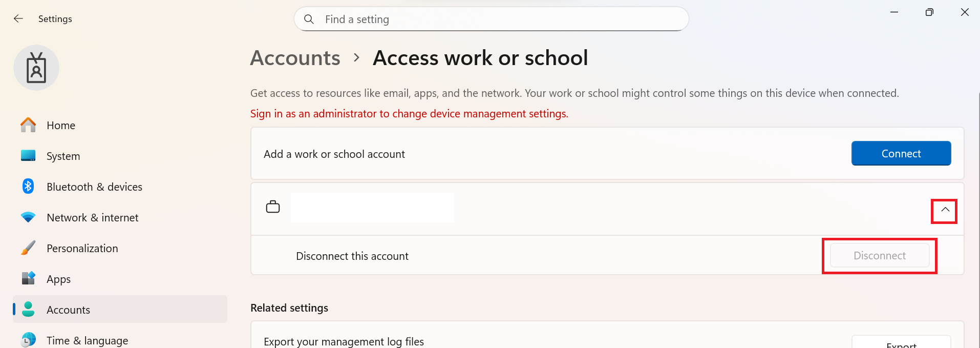Click the red 'Sign in as an administrator' message
This screenshot has width=980, height=348.
[409, 114]
